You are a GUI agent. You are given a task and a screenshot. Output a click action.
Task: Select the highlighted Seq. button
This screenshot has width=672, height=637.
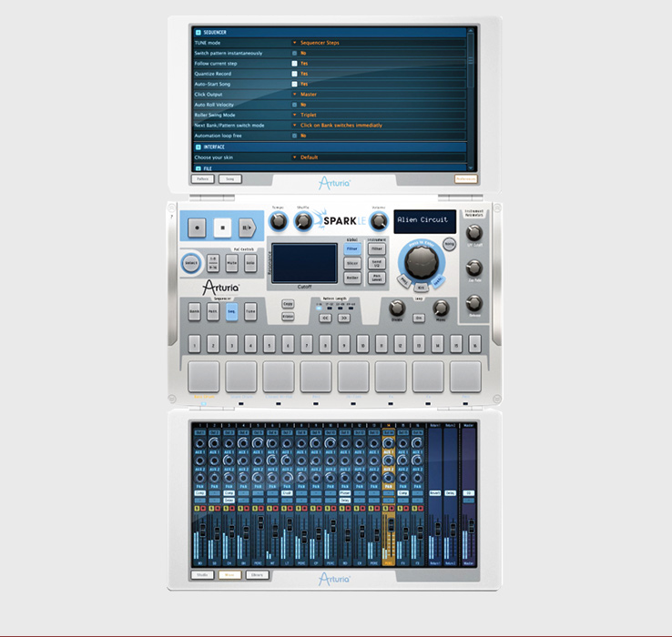click(x=231, y=311)
